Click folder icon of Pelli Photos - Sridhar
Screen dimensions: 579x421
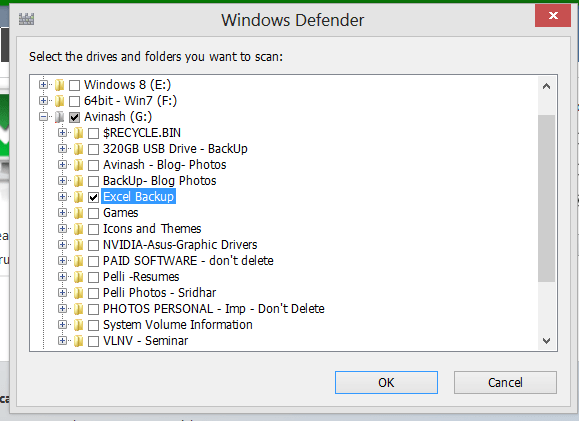[x=78, y=293]
